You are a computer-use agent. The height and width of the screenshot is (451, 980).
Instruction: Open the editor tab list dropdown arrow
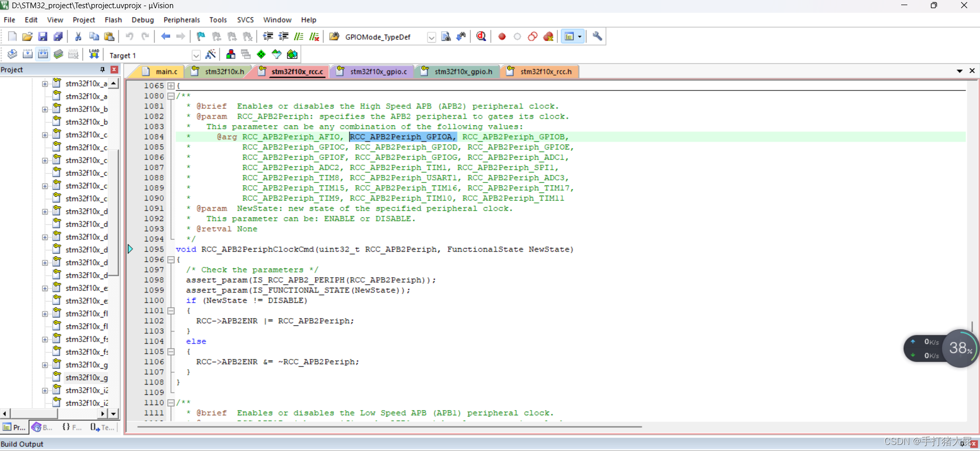(960, 71)
